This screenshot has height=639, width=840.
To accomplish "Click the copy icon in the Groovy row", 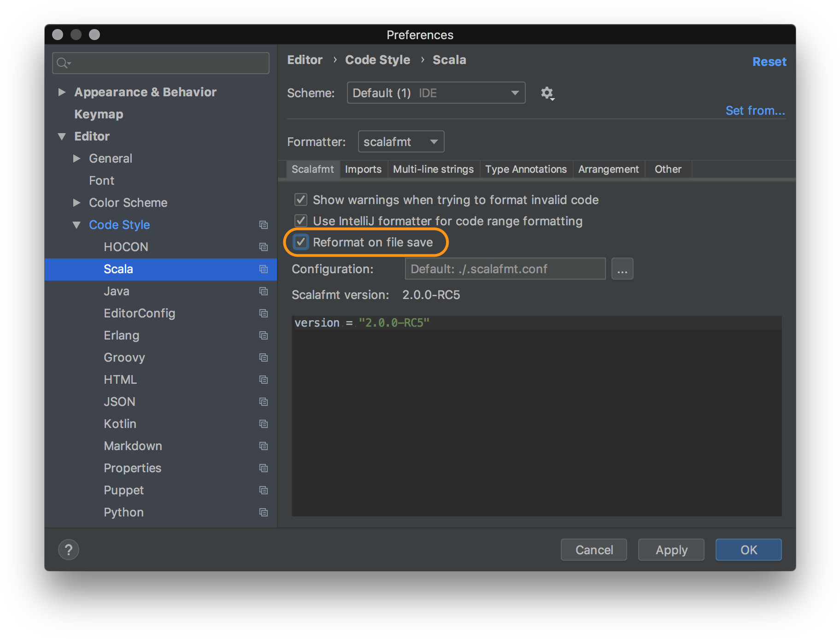I will pyautogui.click(x=264, y=358).
